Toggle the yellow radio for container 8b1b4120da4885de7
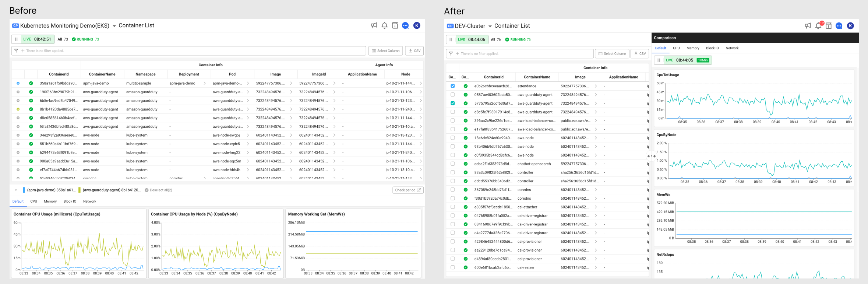This screenshot has height=284, width=868. tap(18, 109)
